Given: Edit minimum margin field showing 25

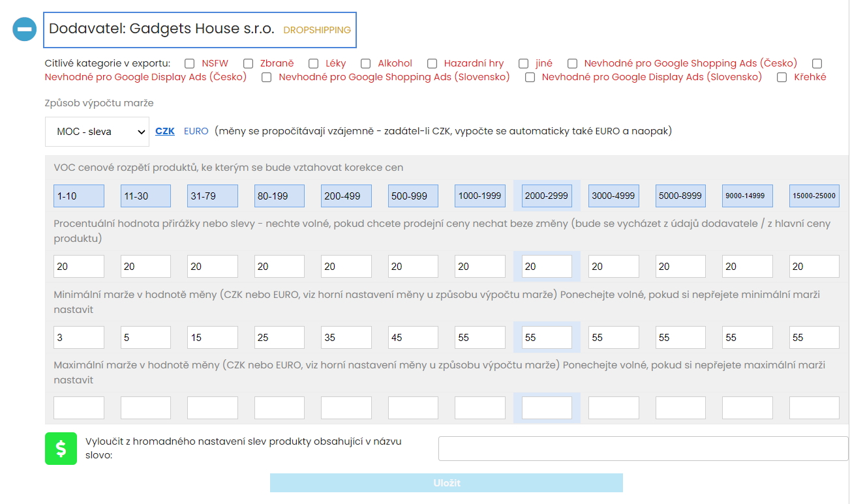Looking at the screenshot, I should pos(279,337).
